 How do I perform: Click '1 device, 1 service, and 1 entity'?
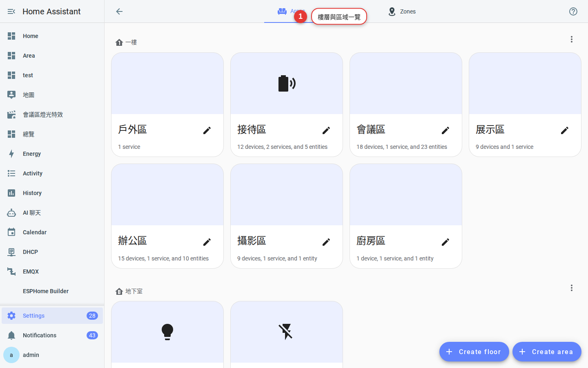click(x=395, y=258)
